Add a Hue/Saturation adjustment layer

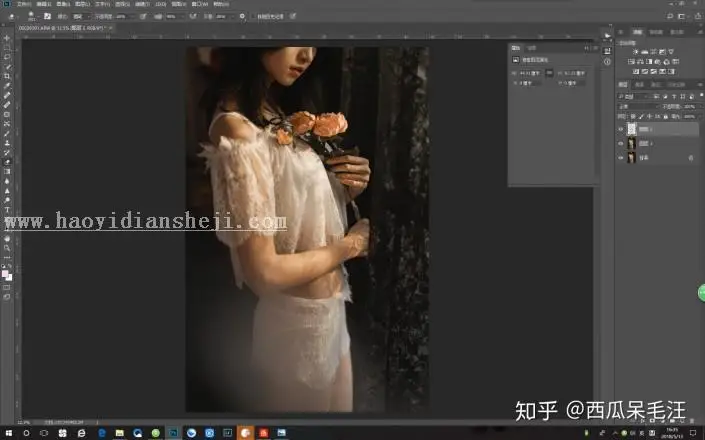pyautogui.click(x=631, y=62)
